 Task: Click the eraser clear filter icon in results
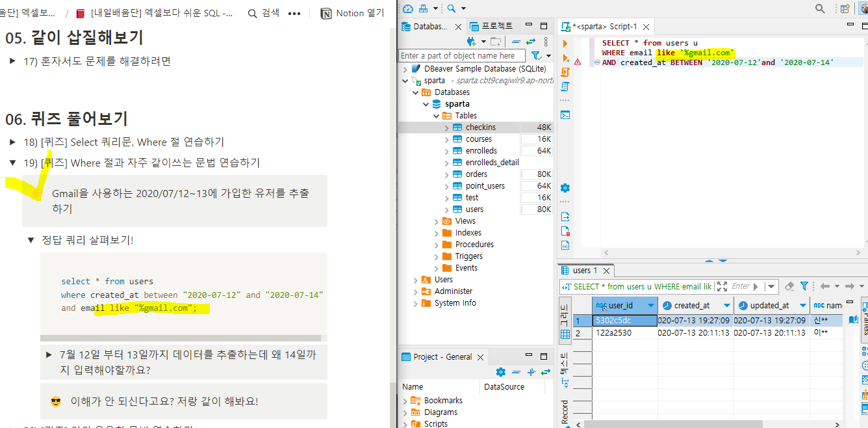(x=789, y=286)
